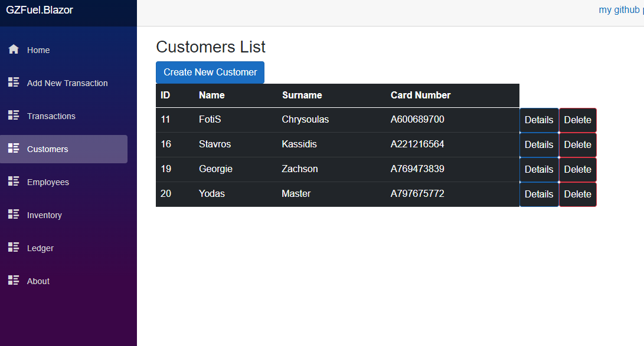Delete customer Stavros Kassidis
Viewport: 644px width, 346px height.
(577, 145)
